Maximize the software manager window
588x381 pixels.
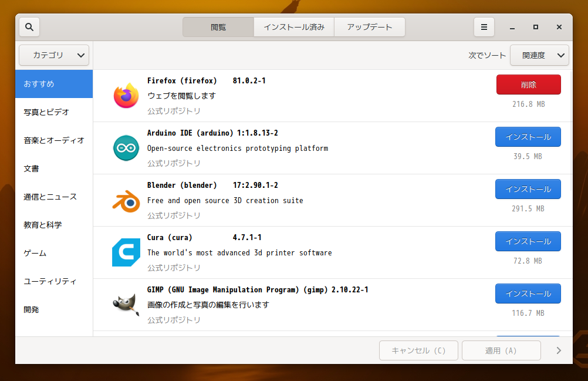click(536, 27)
